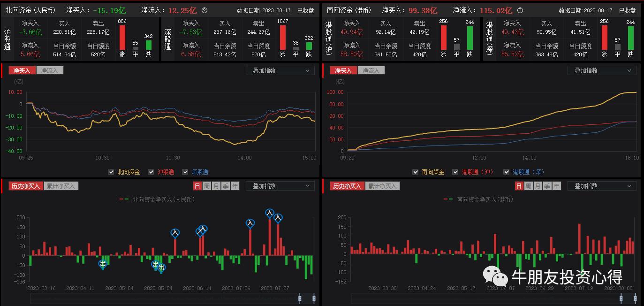Select 周 period on northbound history chart
Screen dimensions: 644x306
207,186
